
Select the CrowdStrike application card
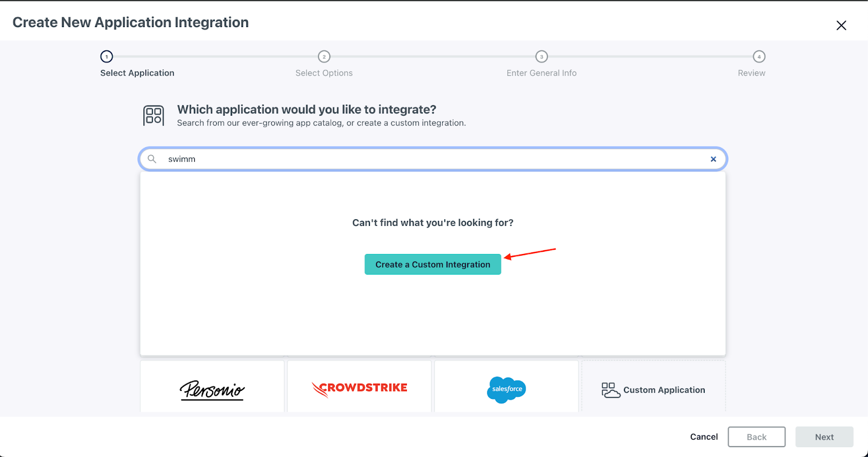point(359,386)
